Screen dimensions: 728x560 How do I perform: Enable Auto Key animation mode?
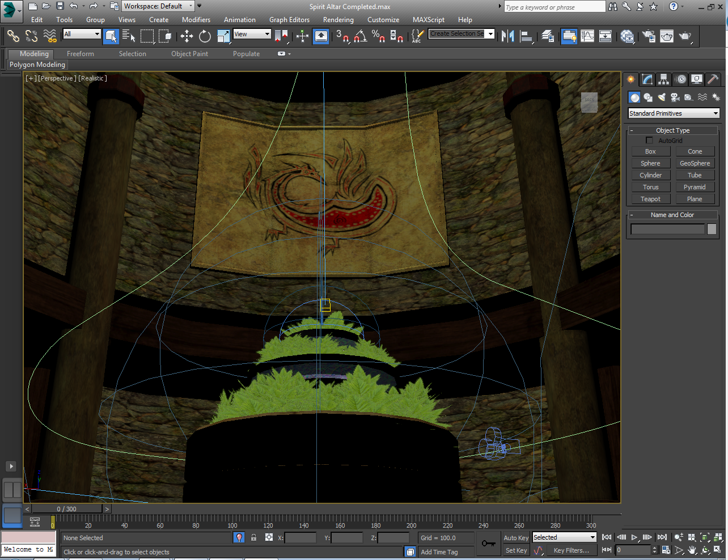(x=515, y=537)
